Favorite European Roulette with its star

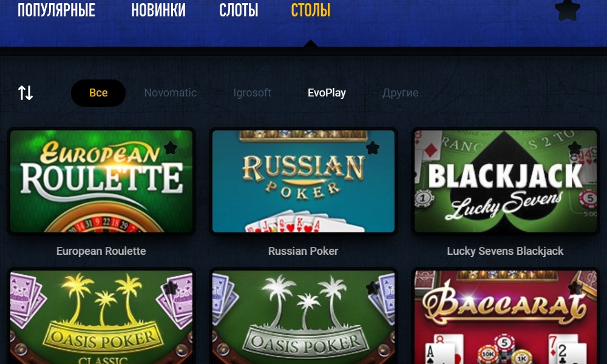pos(171,147)
